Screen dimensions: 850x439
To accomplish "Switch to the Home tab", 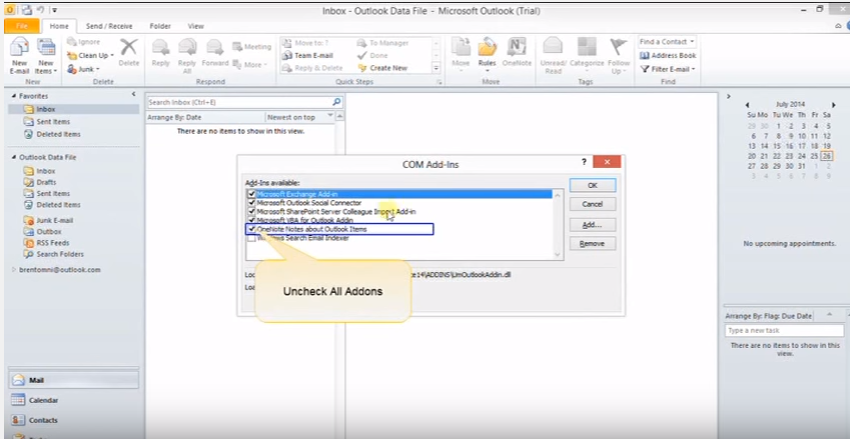I will pos(59,25).
